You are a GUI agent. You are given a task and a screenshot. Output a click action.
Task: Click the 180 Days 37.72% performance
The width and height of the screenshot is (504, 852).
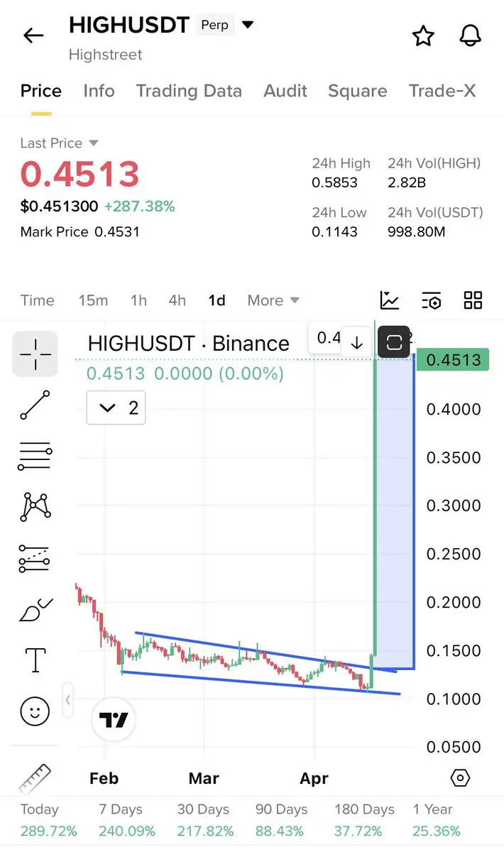[x=363, y=820]
